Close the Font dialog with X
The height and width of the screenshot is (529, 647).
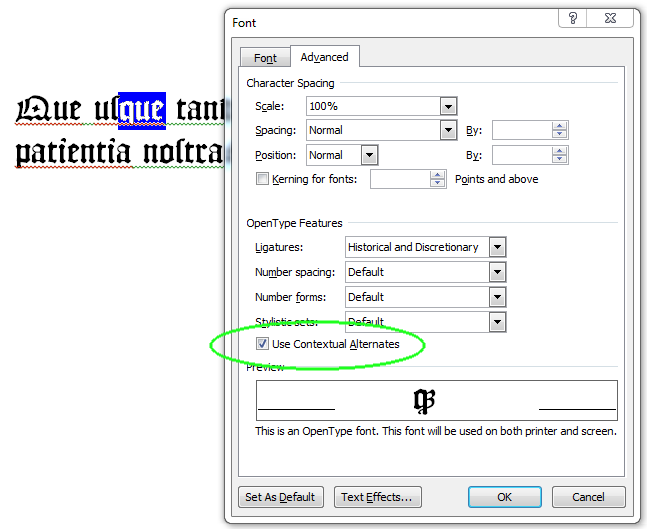[607, 21]
